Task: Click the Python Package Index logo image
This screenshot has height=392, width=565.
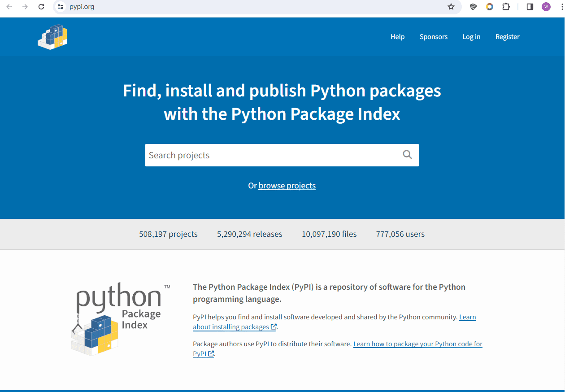Action: pos(121,319)
